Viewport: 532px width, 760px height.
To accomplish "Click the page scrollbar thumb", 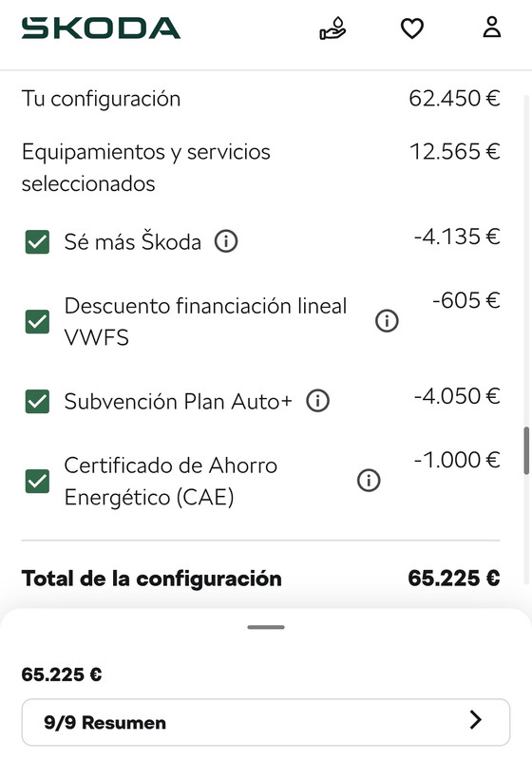I will [x=526, y=450].
